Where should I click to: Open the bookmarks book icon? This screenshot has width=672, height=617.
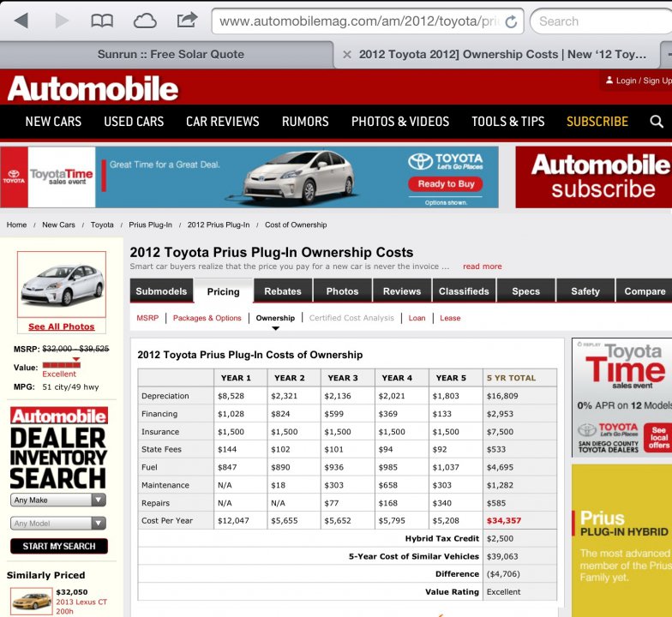pos(102,21)
